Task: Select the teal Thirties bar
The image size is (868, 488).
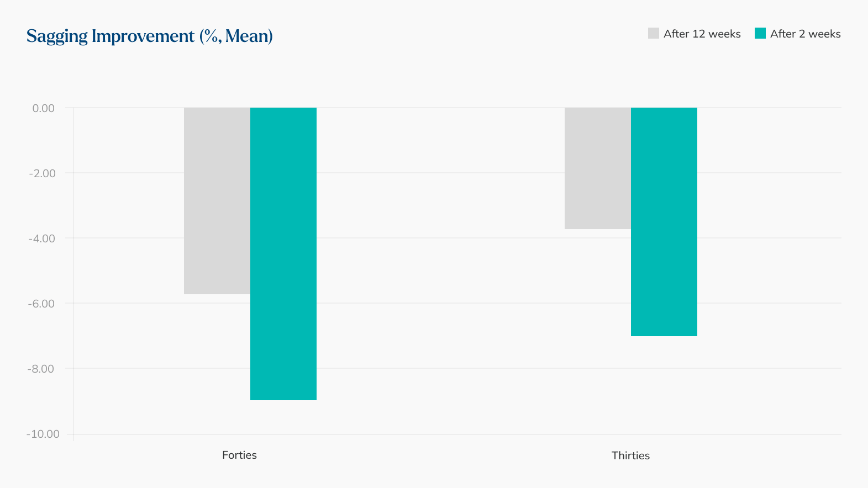Action: pos(664,221)
